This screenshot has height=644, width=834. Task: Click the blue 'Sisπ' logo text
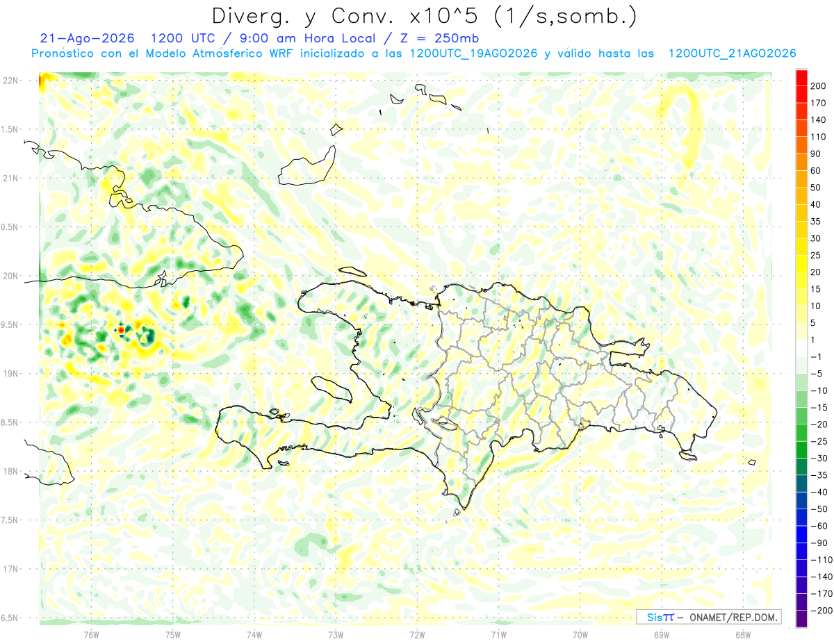[x=660, y=617]
